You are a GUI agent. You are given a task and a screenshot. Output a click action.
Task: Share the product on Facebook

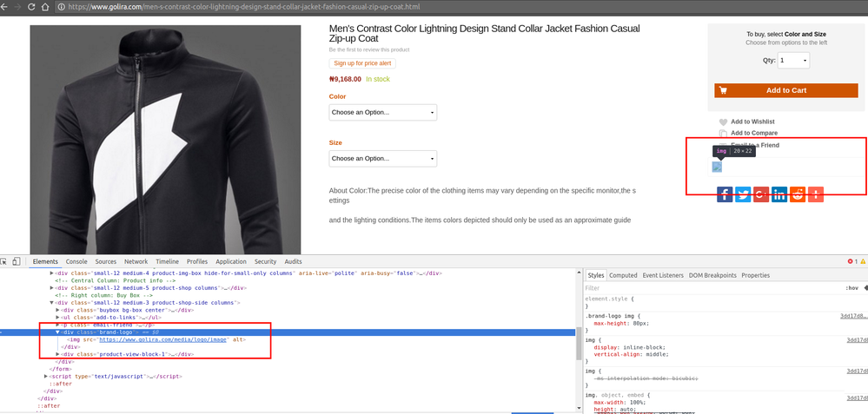[725, 194]
